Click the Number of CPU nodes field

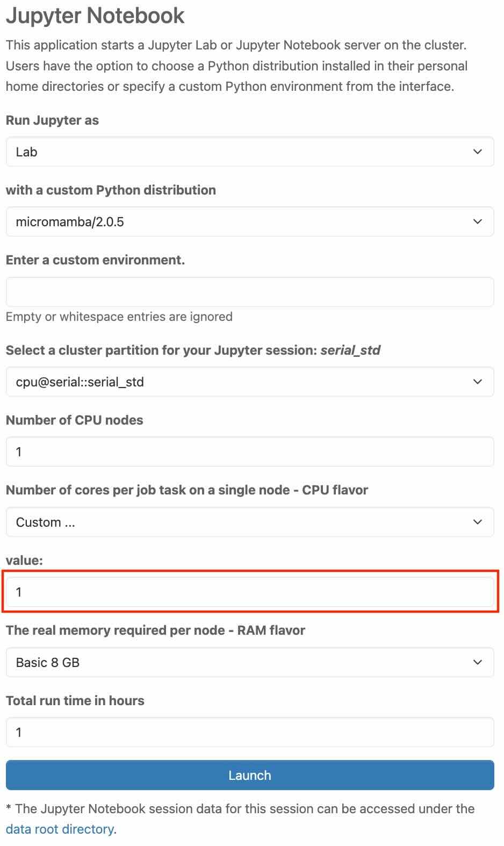tap(250, 451)
